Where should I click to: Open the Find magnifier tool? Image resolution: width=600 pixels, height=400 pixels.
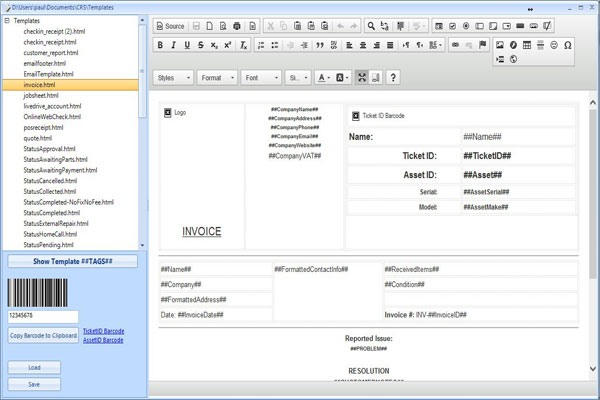371,26
